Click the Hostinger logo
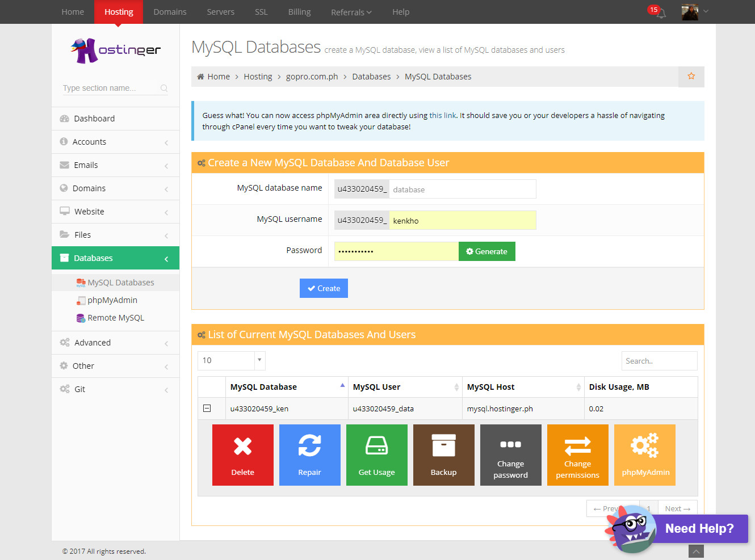 click(x=116, y=50)
